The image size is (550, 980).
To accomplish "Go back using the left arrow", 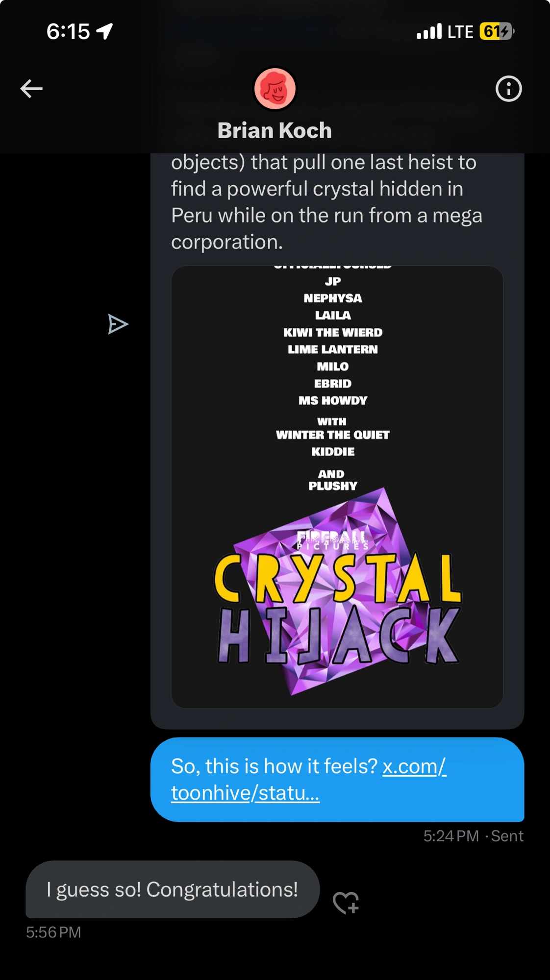I will tap(31, 89).
